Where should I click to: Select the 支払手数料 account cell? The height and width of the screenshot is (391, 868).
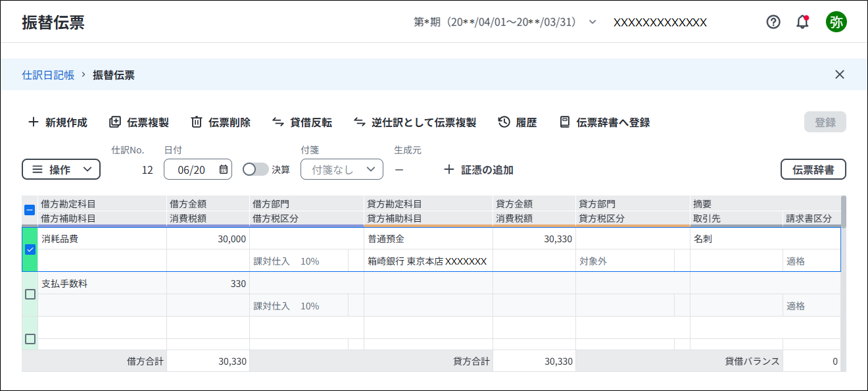pos(103,284)
